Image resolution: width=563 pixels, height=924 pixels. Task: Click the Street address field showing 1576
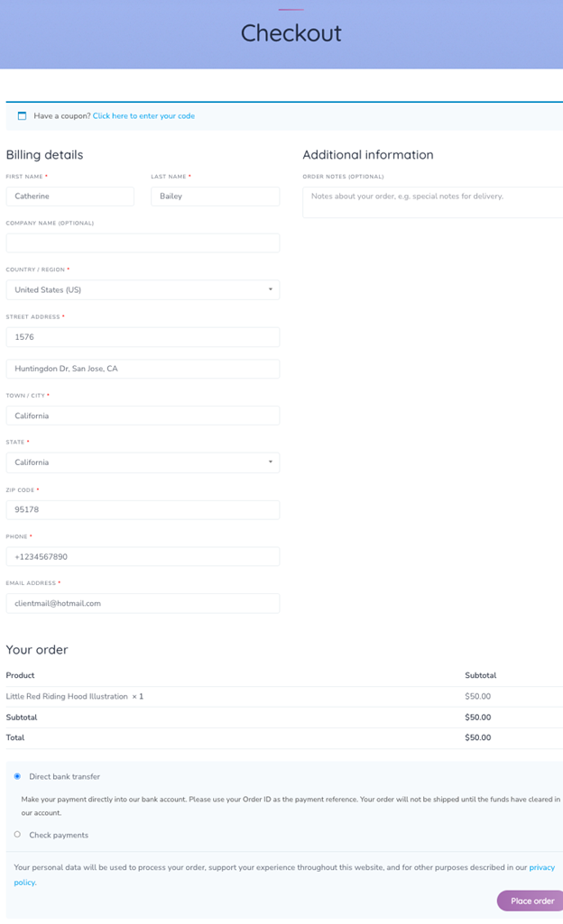click(x=142, y=336)
